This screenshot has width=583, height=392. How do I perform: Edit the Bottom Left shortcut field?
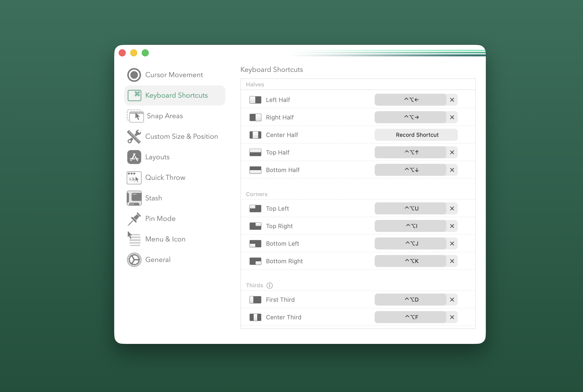pyautogui.click(x=410, y=243)
